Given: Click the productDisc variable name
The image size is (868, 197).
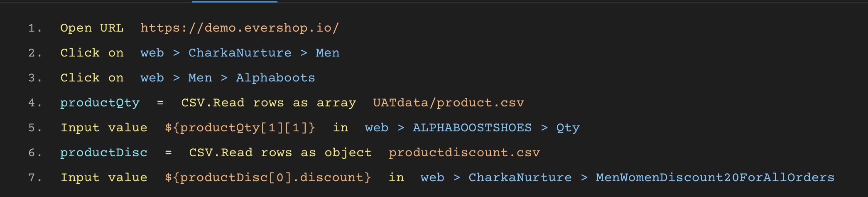Looking at the screenshot, I should coord(104,153).
